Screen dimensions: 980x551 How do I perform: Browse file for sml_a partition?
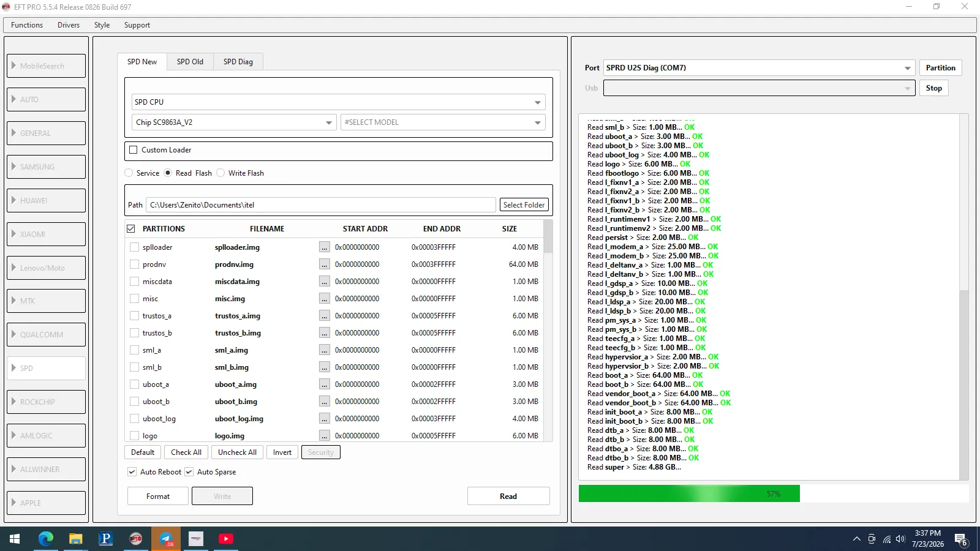pyautogui.click(x=325, y=350)
